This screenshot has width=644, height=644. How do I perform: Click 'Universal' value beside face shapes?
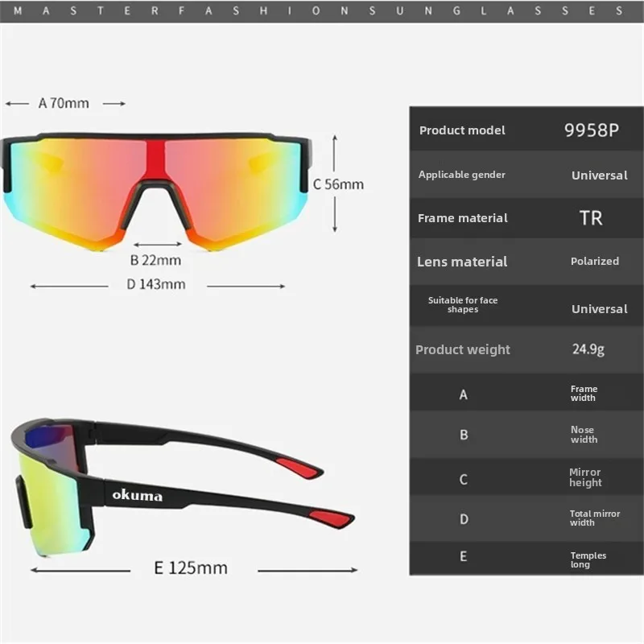[x=600, y=309]
